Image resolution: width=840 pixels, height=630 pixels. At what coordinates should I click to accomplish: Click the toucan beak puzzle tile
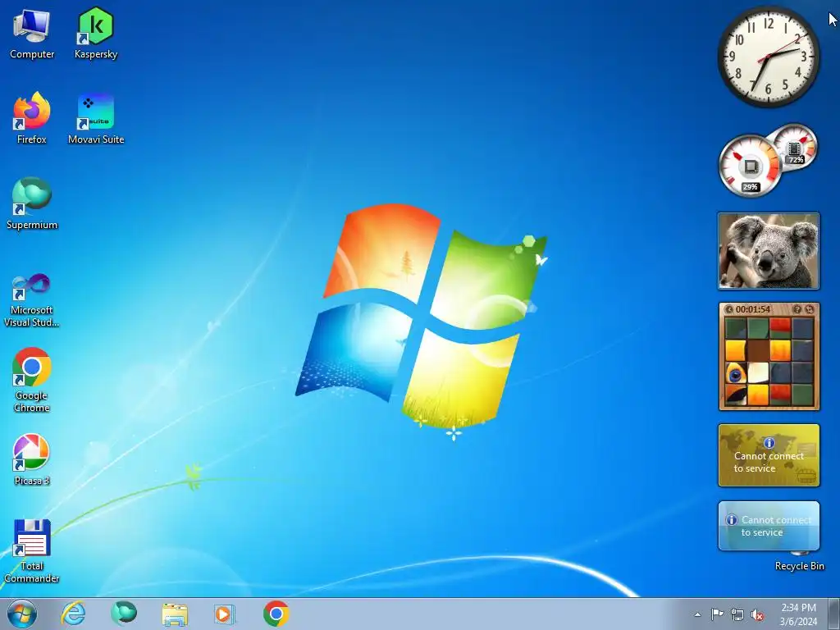tap(736, 395)
